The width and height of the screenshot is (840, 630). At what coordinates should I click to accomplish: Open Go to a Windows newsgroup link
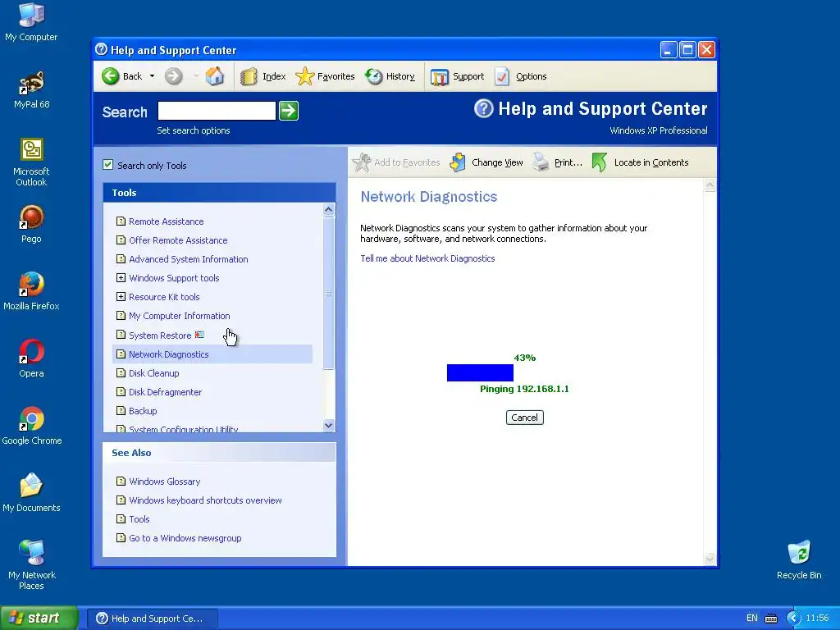click(x=185, y=538)
